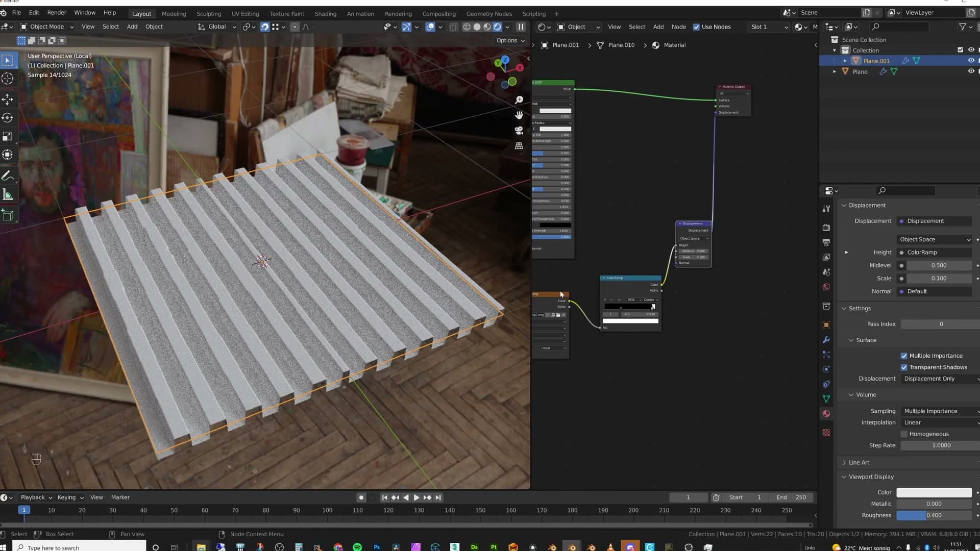This screenshot has width=980, height=551.
Task: Hide Plane.001 with its eye icon
Action: [x=971, y=61]
